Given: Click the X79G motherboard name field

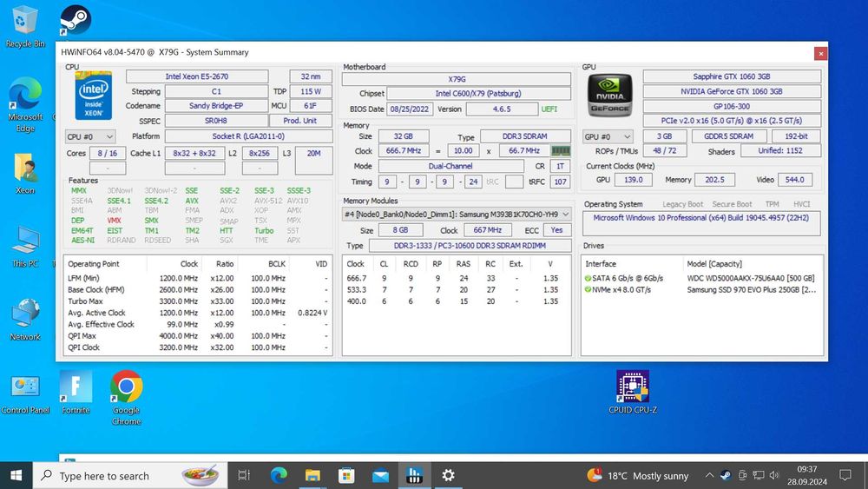Looking at the screenshot, I should (457, 79).
